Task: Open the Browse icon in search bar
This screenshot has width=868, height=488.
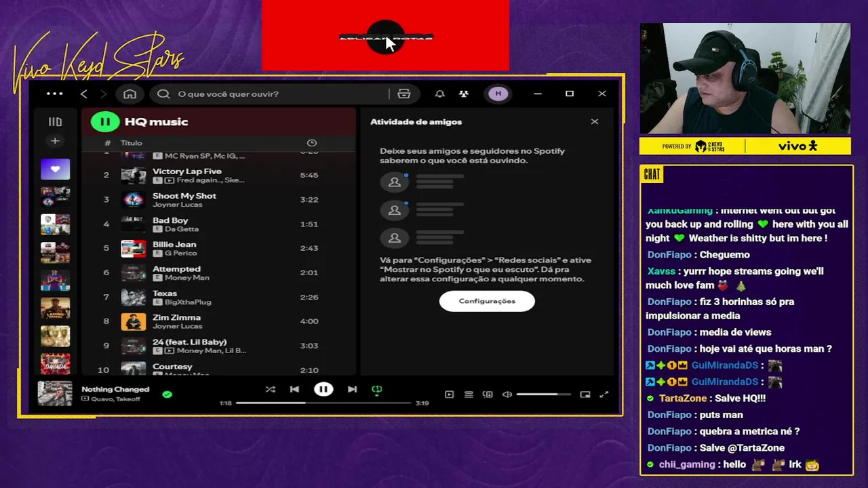Action: point(403,94)
